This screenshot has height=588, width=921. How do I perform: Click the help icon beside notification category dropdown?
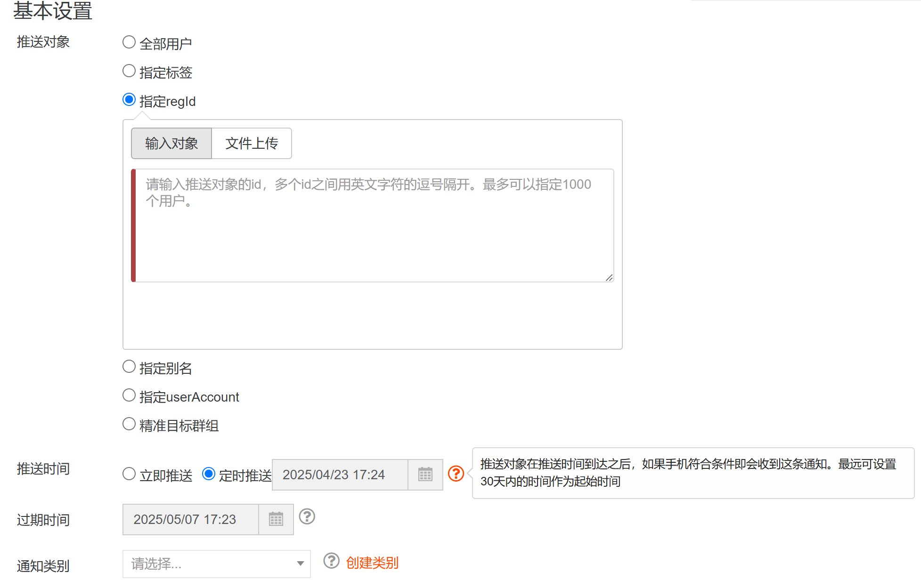click(x=331, y=561)
